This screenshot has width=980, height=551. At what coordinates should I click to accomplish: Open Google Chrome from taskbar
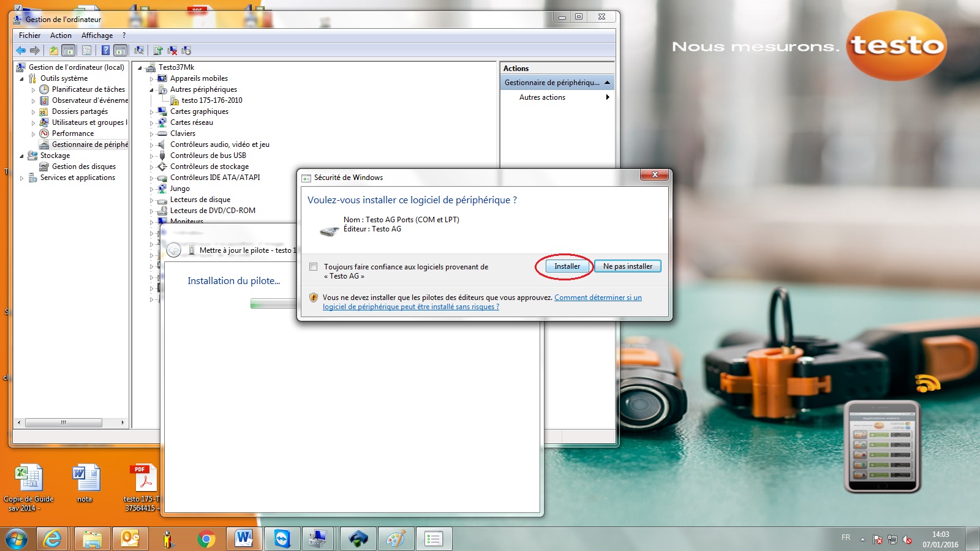pyautogui.click(x=206, y=539)
